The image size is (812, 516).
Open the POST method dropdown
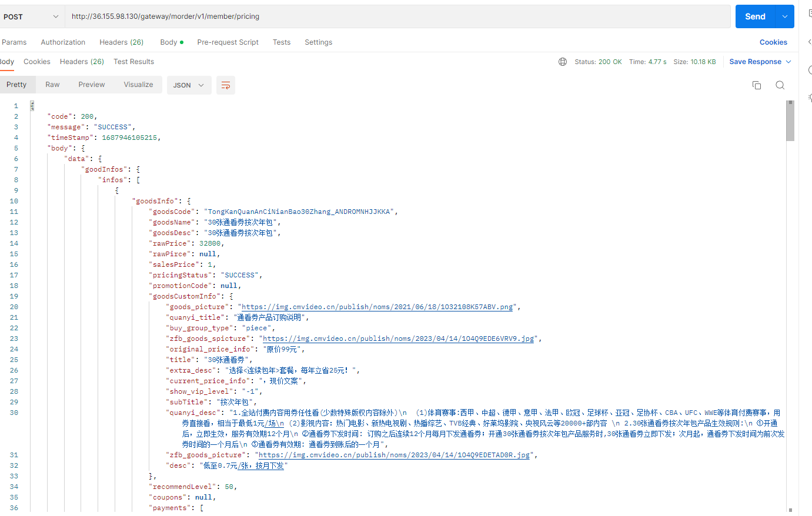tap(31, 16)
